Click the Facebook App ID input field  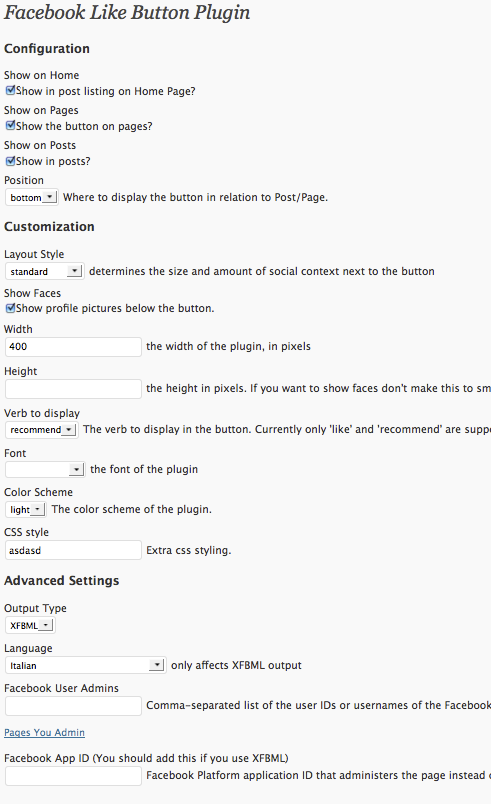[x=73, y=776]
